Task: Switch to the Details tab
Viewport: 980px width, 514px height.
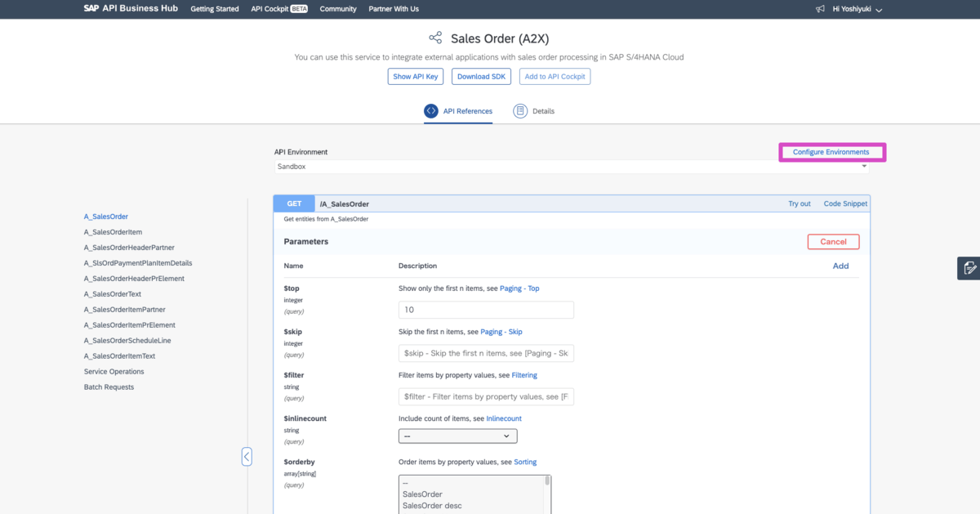Action: pos(534,111)
